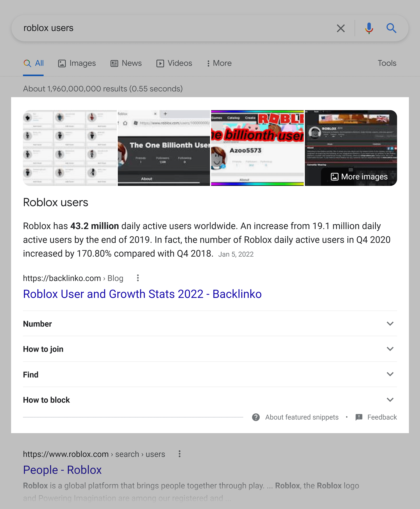Expand the How to join section
This screenshot has width=420, height=509.
click(390, 349)
